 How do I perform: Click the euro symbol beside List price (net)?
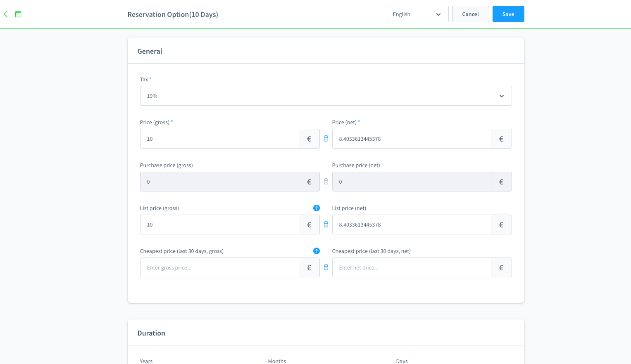[x=501, y=225]
